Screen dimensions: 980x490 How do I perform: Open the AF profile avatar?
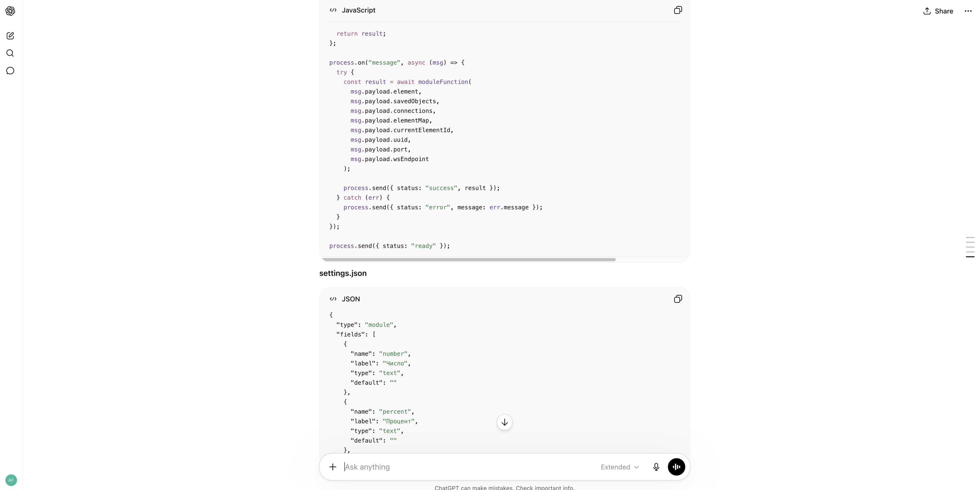[11, 480]
